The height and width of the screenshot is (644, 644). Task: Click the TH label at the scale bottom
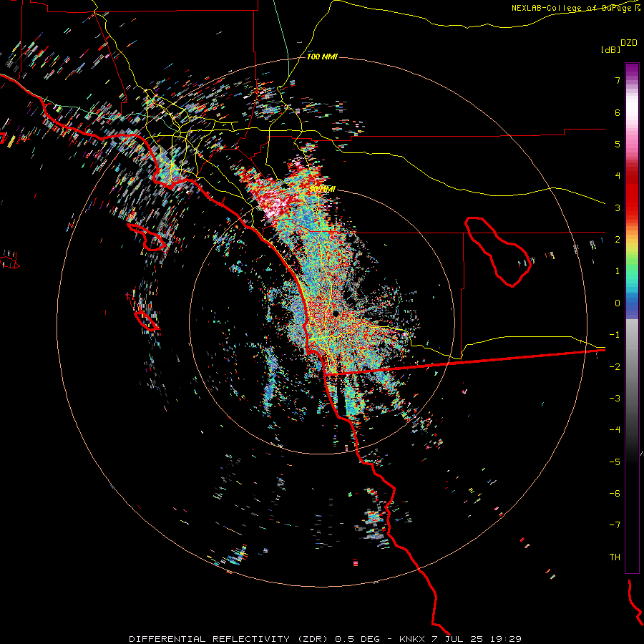tap(615, 557)
